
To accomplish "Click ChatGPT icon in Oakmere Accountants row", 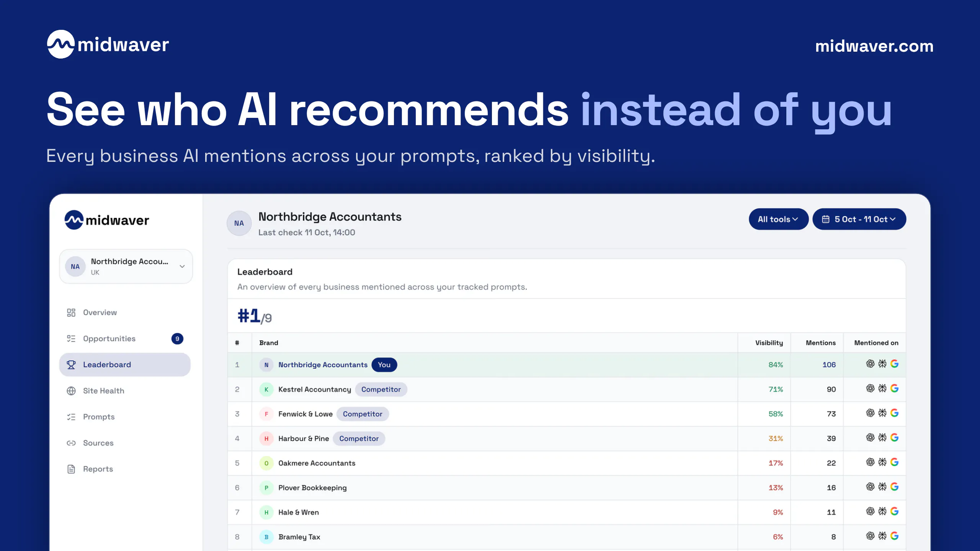I will pyautogui.click(x=870, y=462).
